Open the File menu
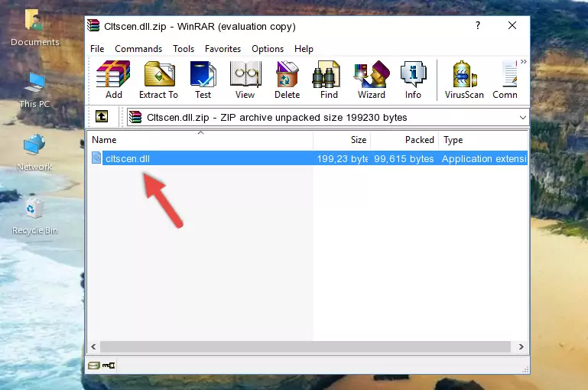The height and width of the screenshot is (390, 588). (x=97, y=49)
